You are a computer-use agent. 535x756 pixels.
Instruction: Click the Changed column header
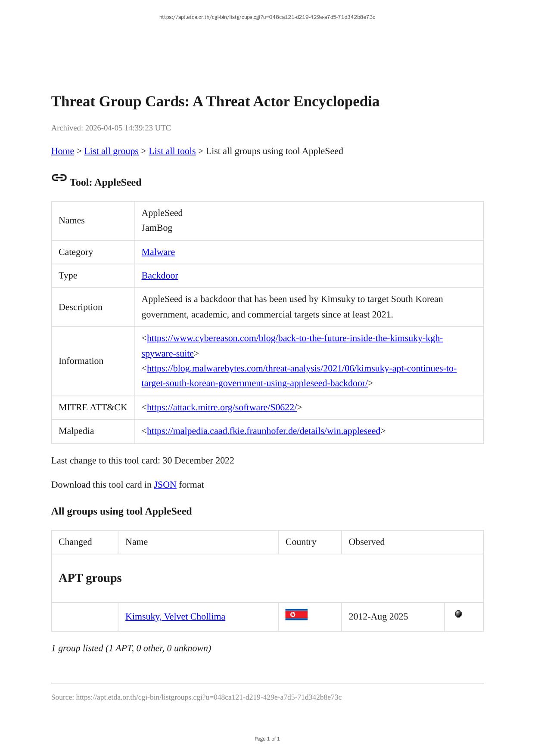[x=75, y=542]
